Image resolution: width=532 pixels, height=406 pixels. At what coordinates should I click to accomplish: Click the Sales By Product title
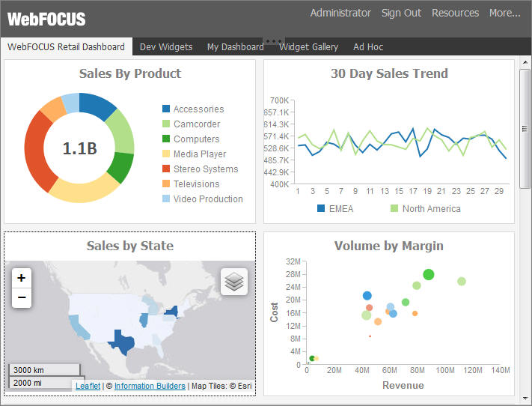pyautogui.click(x=130, y=73)
